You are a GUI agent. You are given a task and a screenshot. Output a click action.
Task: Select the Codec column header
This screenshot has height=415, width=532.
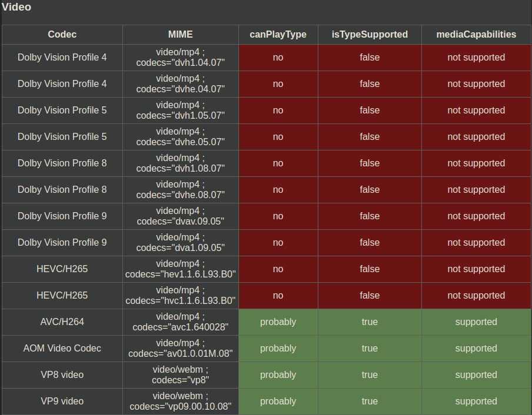click(x=62, y=34)
